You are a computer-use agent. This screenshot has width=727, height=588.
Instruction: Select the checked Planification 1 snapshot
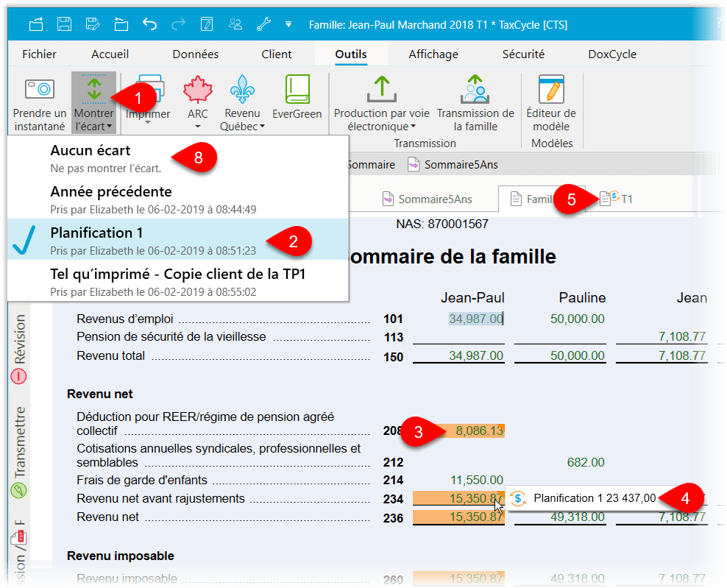coord(178,240)
